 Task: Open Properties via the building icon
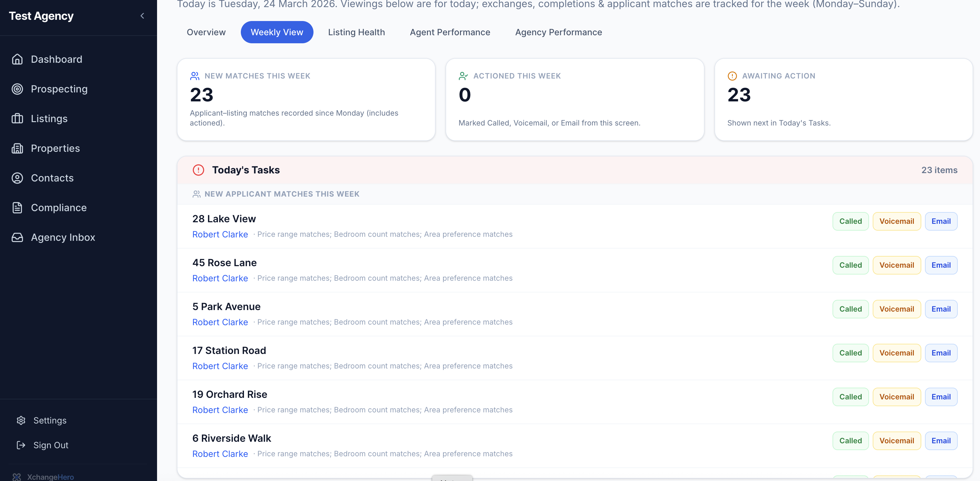18,148
